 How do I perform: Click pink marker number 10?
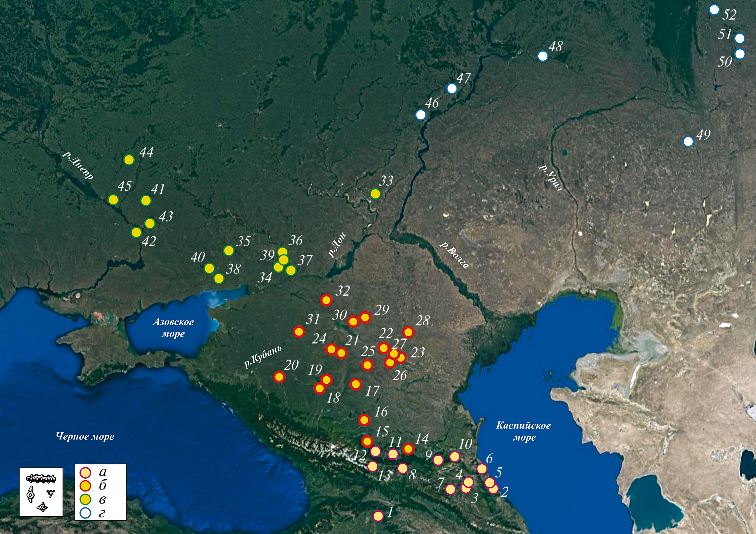point(455,457)
